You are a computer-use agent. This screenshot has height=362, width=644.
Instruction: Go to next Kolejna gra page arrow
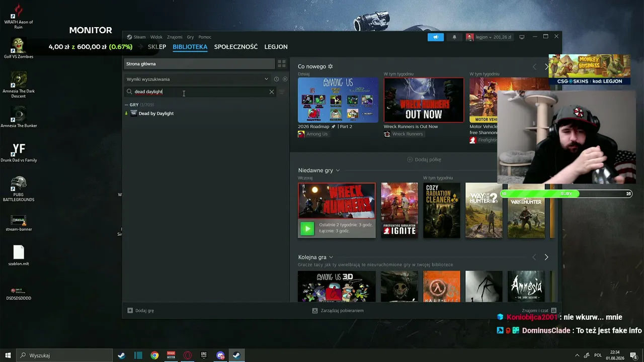[546, 257]
